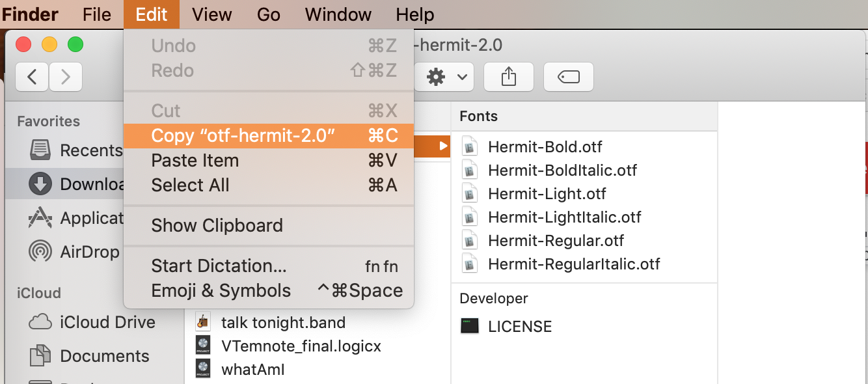Open the File menu
Image resolution: width=868 pixels, height=384 pixels.
click(x=97, y=14)
